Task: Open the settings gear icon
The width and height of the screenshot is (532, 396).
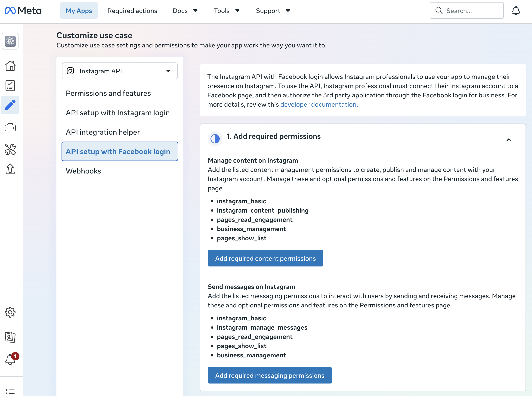Action: [10, 312]
